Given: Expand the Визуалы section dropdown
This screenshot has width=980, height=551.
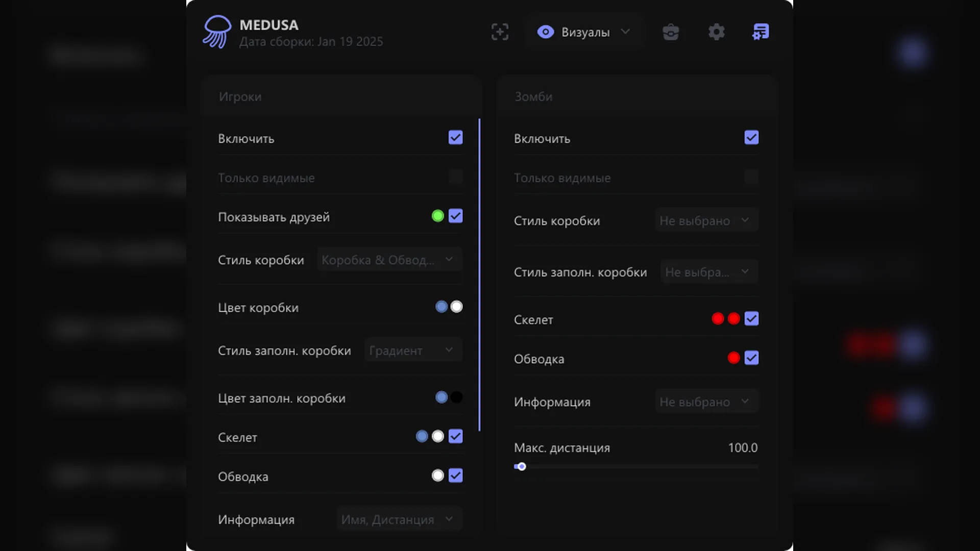Looking at the screenshot, I should [625, 32].
